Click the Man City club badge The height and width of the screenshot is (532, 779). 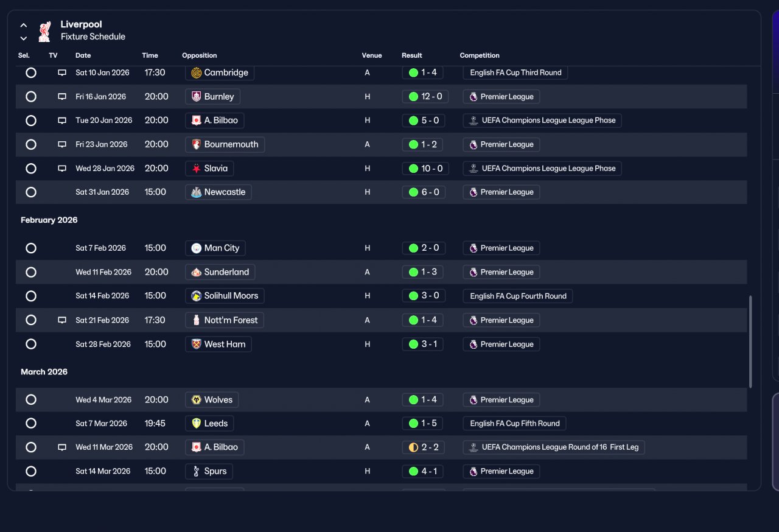click(196, 248)
